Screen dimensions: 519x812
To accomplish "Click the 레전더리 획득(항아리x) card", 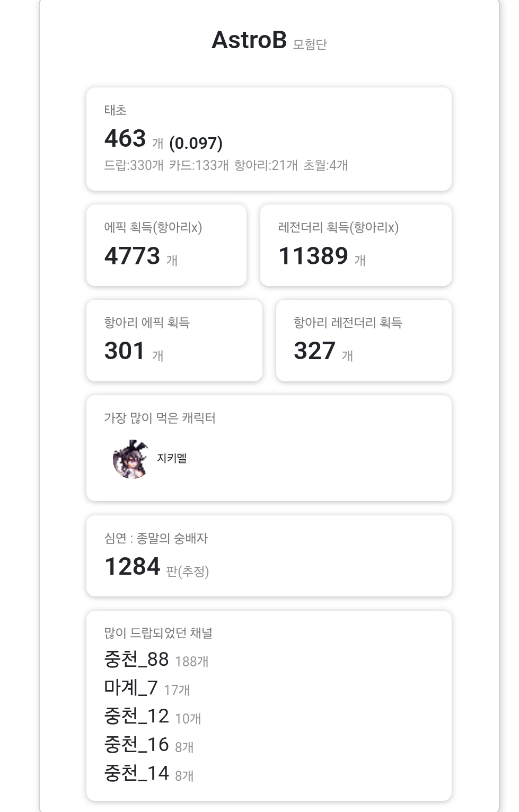I will pos(355,245).
